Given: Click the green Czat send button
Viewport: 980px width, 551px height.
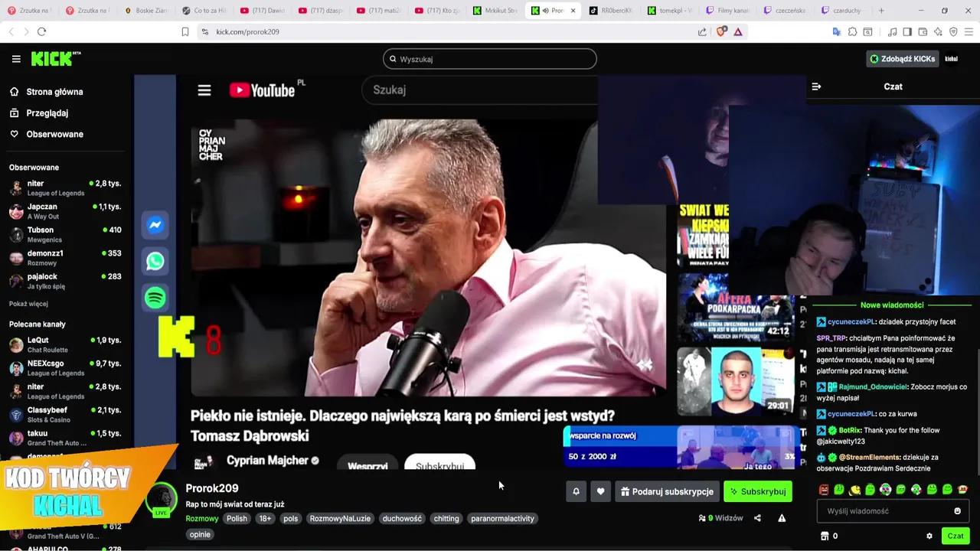Looking at the screenshot, I should [955, 536].
